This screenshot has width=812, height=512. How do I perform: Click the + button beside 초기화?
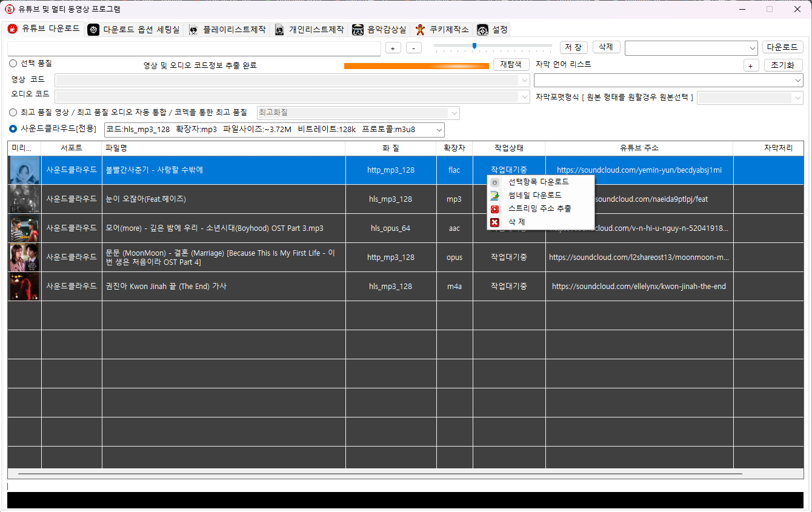[751, 65]
